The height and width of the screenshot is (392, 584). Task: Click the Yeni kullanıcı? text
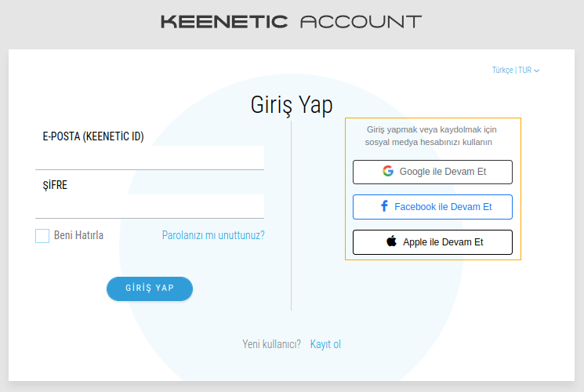[x=272, y=344]
